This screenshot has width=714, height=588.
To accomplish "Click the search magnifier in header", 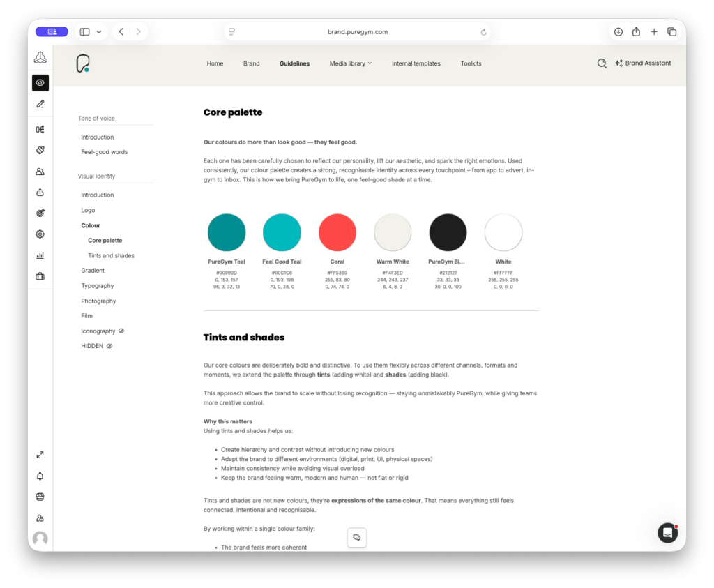I will pos(602,63).
